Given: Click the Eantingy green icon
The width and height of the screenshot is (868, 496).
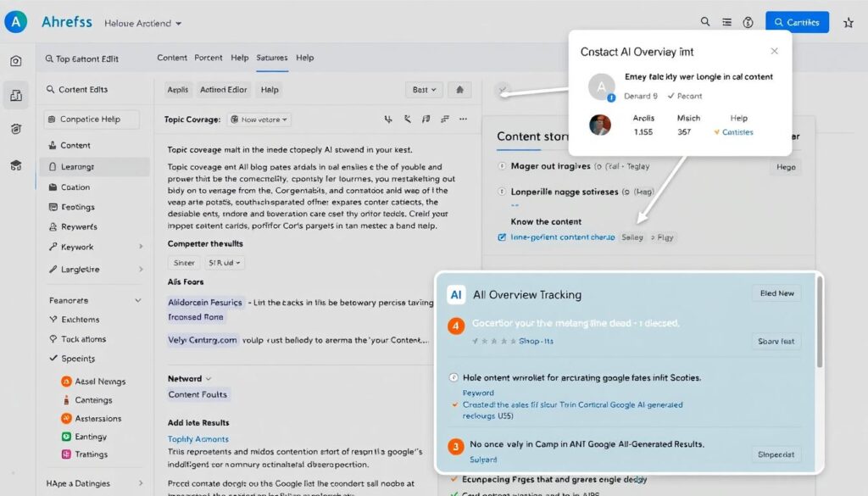Looking at the screenshot, I should 66,437.
